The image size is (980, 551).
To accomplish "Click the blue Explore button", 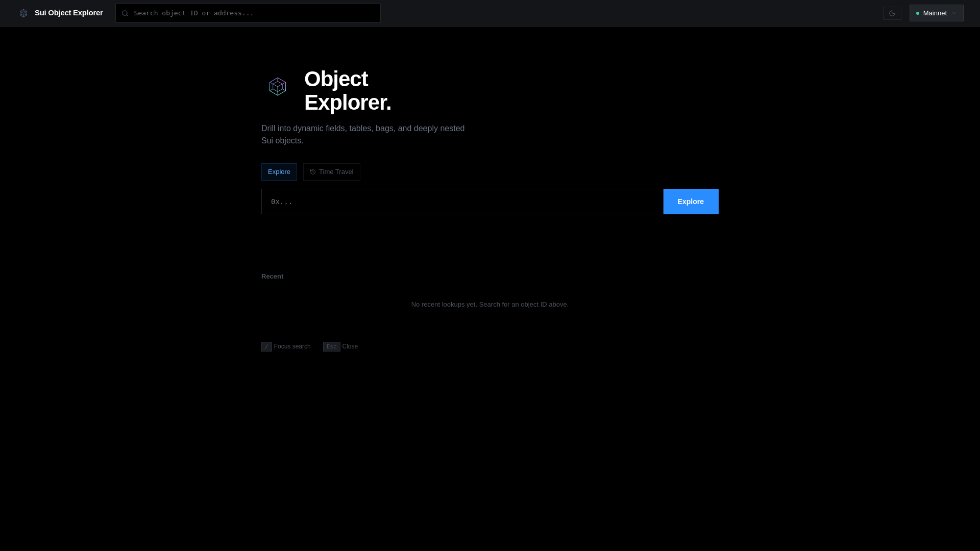I will point(691,202).
